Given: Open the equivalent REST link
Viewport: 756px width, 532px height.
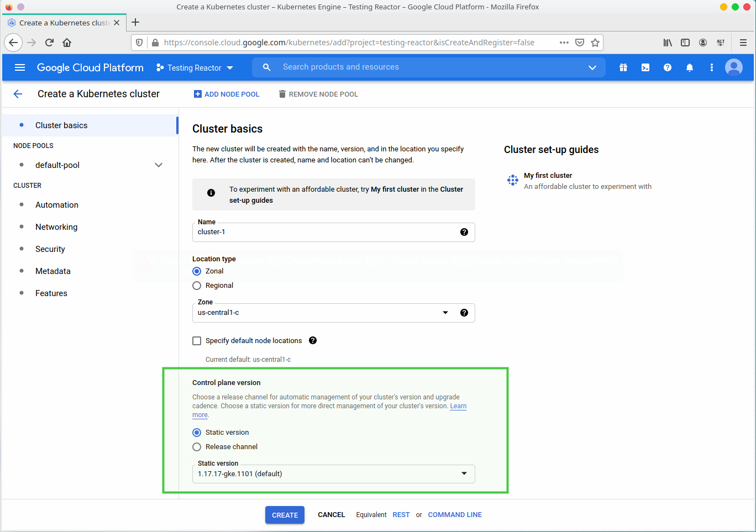Looking at the screenshot, I should [x=401, y=515].
